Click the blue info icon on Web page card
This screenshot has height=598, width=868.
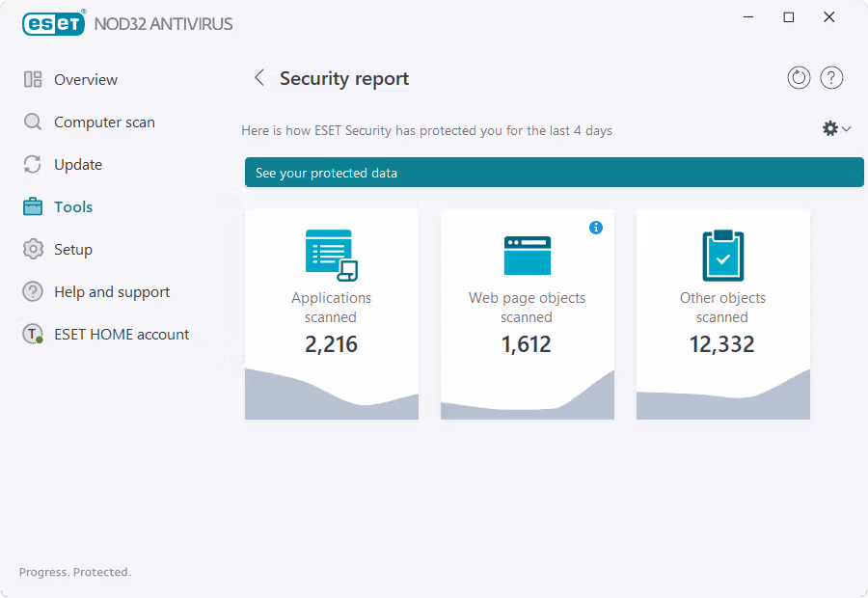[x=596, y=228]
